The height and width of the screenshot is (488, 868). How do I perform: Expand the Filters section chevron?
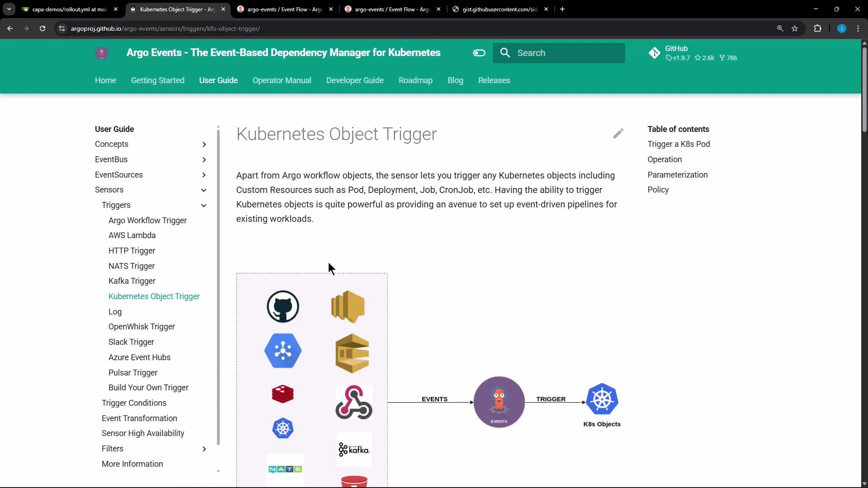coord(204,449)
